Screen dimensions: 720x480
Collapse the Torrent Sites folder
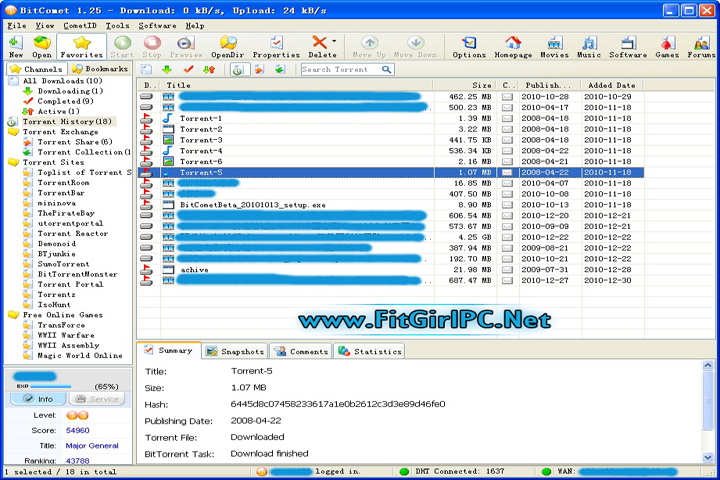click(x=12, y=162)
